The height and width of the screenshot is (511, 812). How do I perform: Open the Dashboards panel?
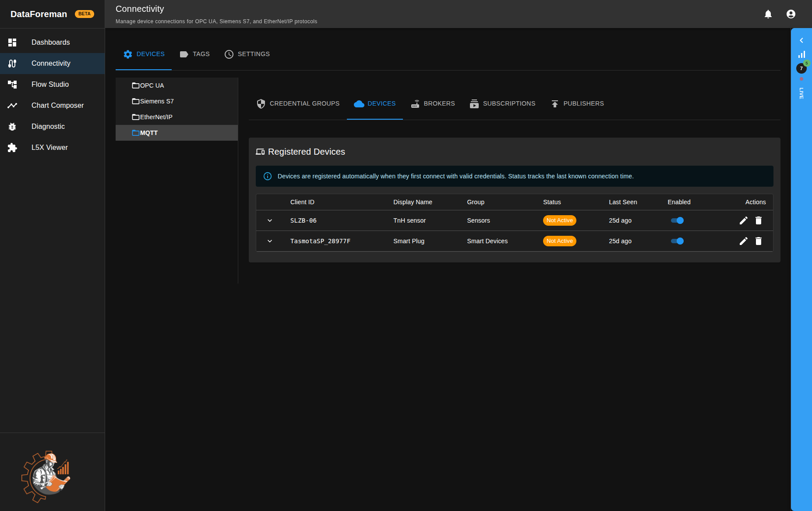coord(50,42)
